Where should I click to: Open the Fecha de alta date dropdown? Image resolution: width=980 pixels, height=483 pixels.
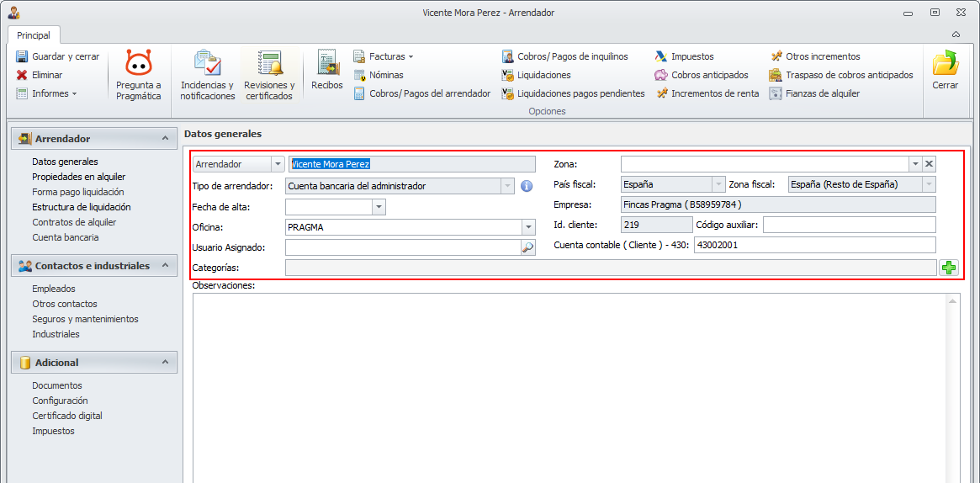(x=379, y=207)
